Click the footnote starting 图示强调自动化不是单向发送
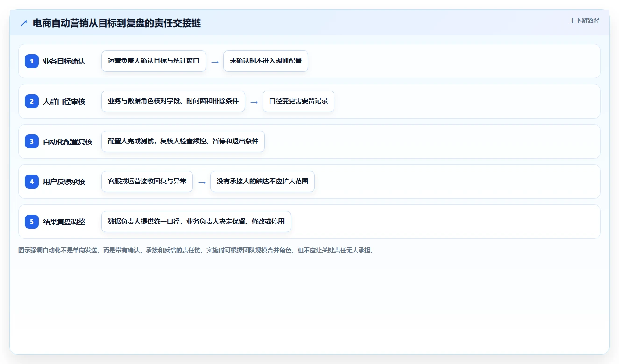619x364 pixels. (196, 250)
